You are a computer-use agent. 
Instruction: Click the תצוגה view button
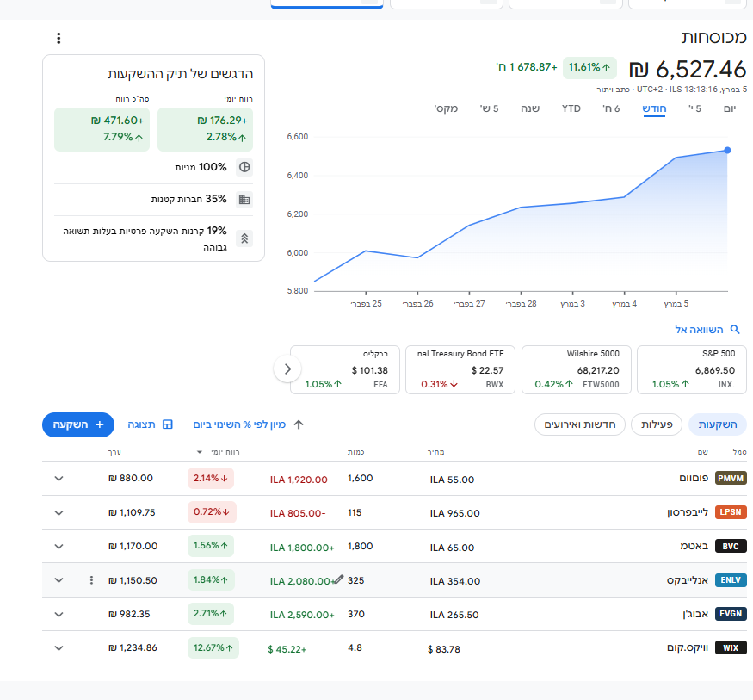pyautogui.click(x=150, y=424)
